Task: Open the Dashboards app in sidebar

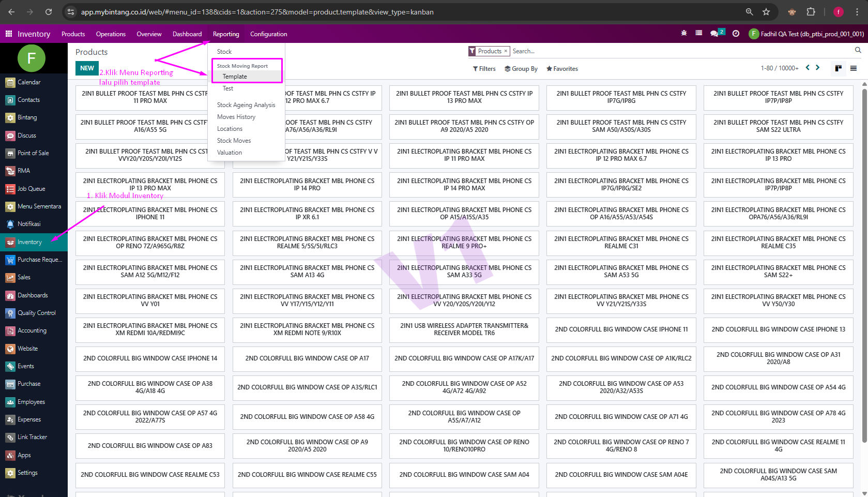Action: tap(34, 295)
